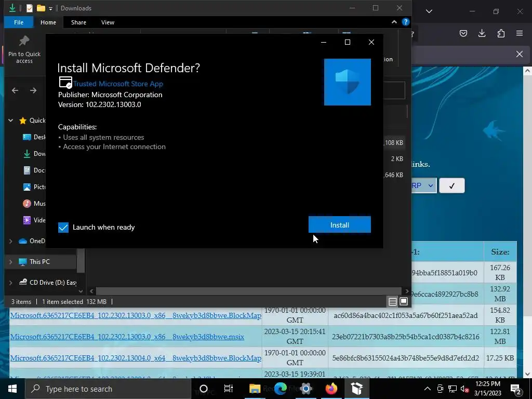The width and height of the screenshot is (532, 399).
Task: Click the taskbar search box
Action: (x=108, y=389)
